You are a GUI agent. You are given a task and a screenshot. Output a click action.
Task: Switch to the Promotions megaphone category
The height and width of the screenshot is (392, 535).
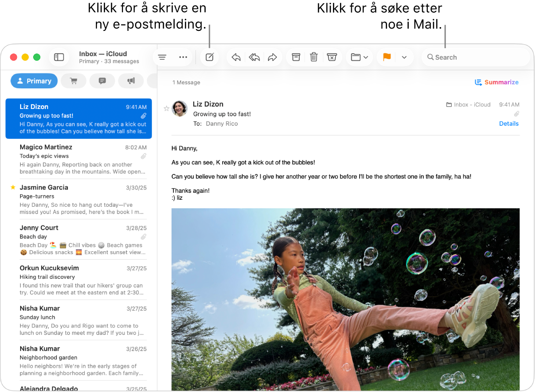pyautogui.click(x=131, y=80)
